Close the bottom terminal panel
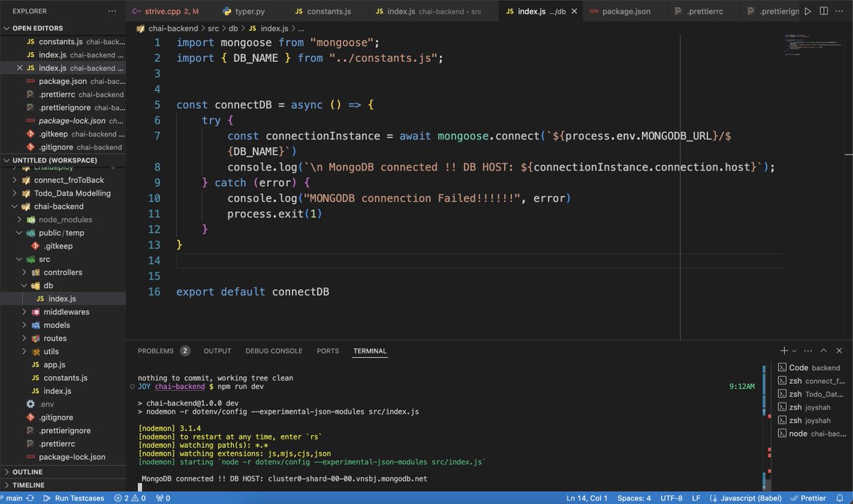853x504 pixels. tap(840, 350)
